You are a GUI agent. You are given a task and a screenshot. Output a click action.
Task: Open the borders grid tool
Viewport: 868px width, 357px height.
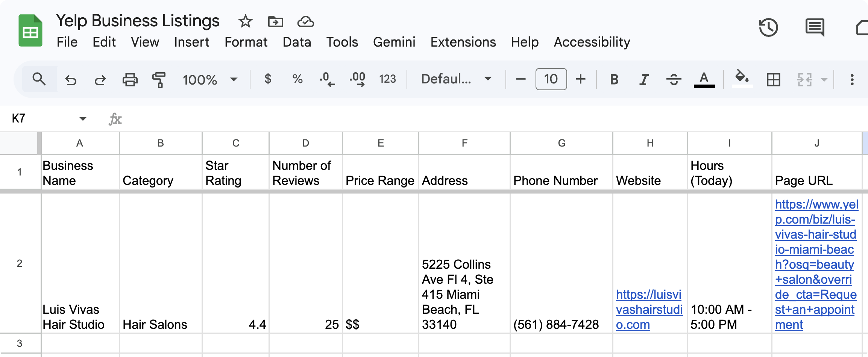click(x=773, y=80)
